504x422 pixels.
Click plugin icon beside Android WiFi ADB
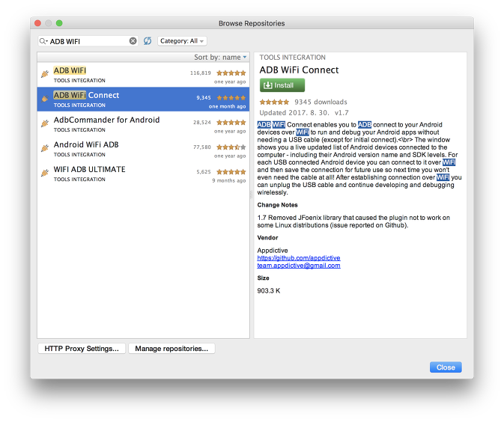45,148
